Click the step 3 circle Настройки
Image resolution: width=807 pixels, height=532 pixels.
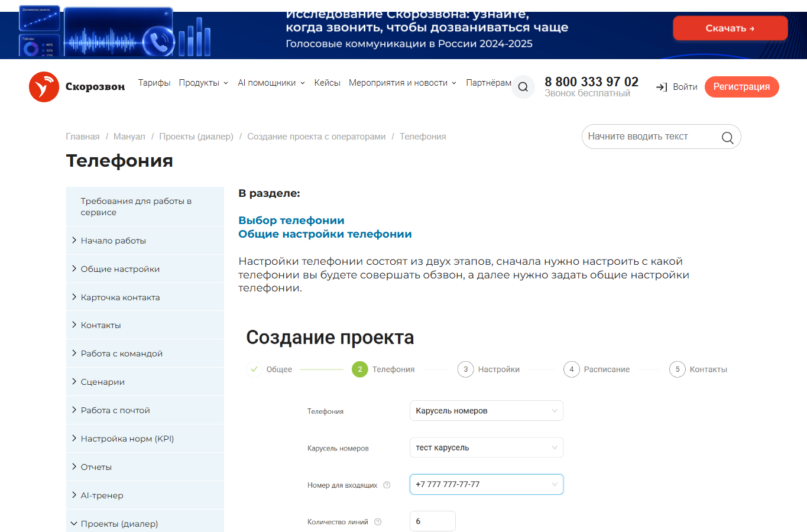[x=466, y=369]
